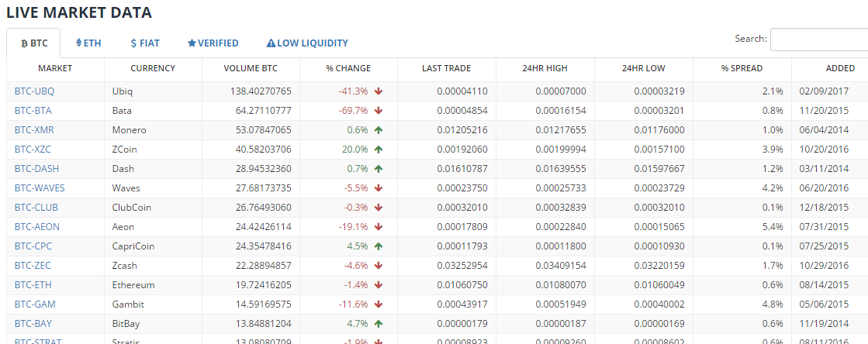
Task: Sort by ADDED column header
Action: [x=830, y=69]
